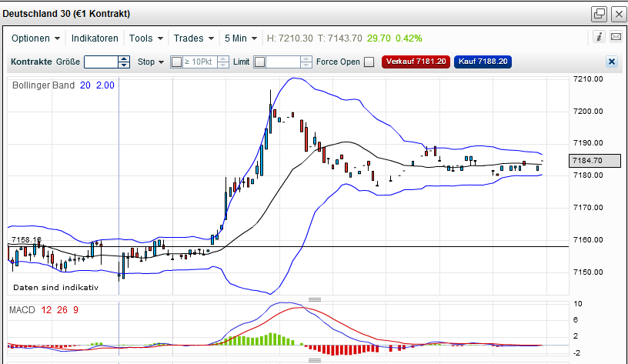Screen dimensions: 628x364
Task: Decrease Kontrakte Größe with down arrow
Action: [124, 65]
